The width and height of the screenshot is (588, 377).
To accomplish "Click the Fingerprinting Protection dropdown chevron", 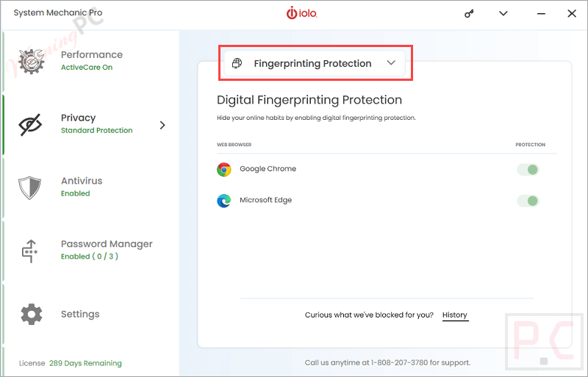I will click(391, 62).
